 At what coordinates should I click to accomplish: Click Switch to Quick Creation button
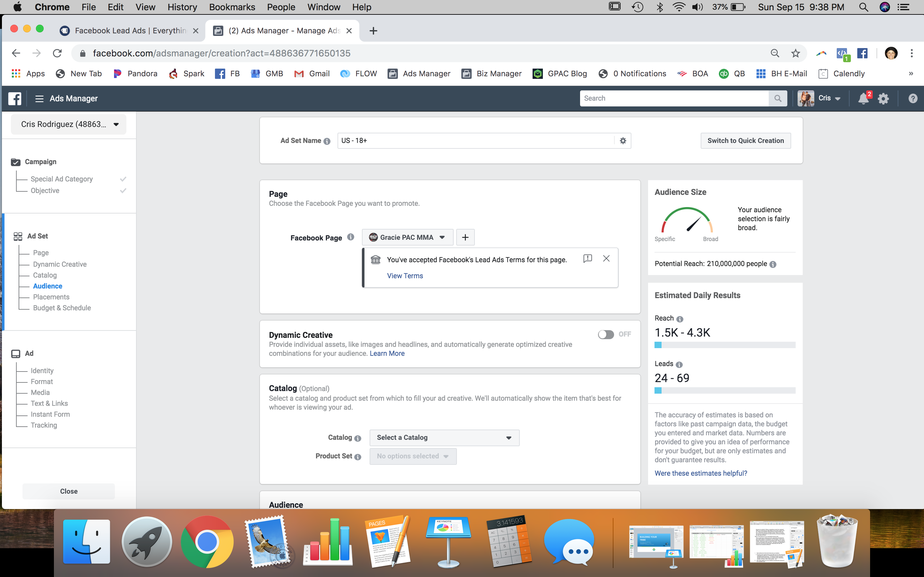pos(745,141)
